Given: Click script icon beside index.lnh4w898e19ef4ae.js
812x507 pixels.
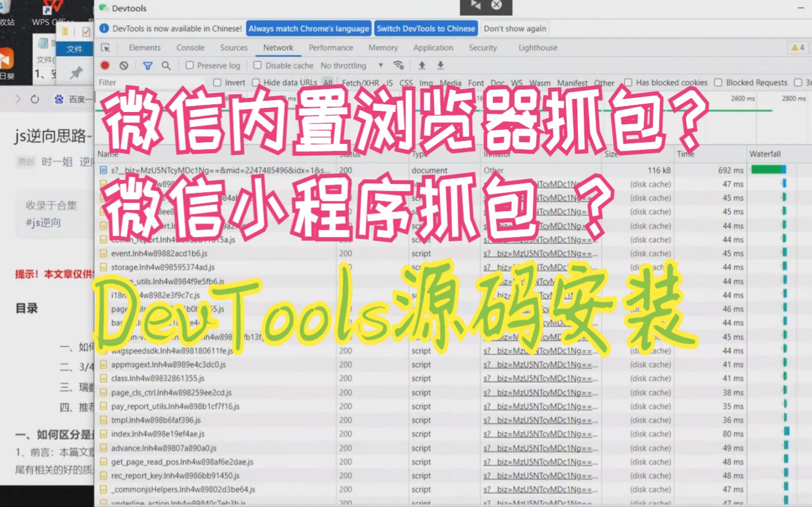Looking at the screenshot, I should (103, 434).
